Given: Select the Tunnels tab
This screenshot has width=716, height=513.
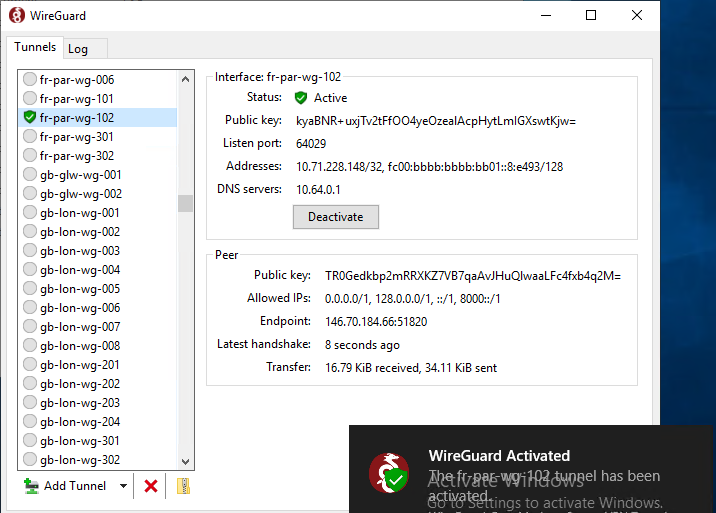Looking at the screenshot, I should [35, 47].
